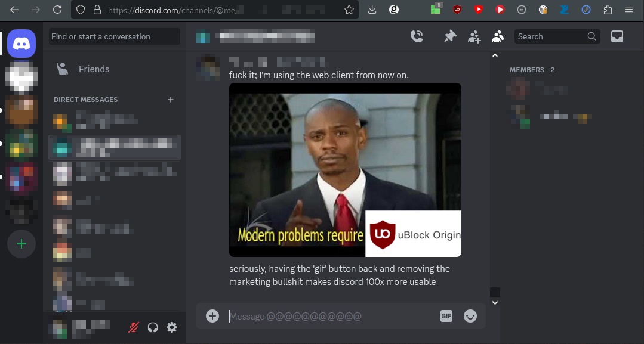Screen dimensions: 644x344
Task: Start a voice call
Action: click(417, 36)
